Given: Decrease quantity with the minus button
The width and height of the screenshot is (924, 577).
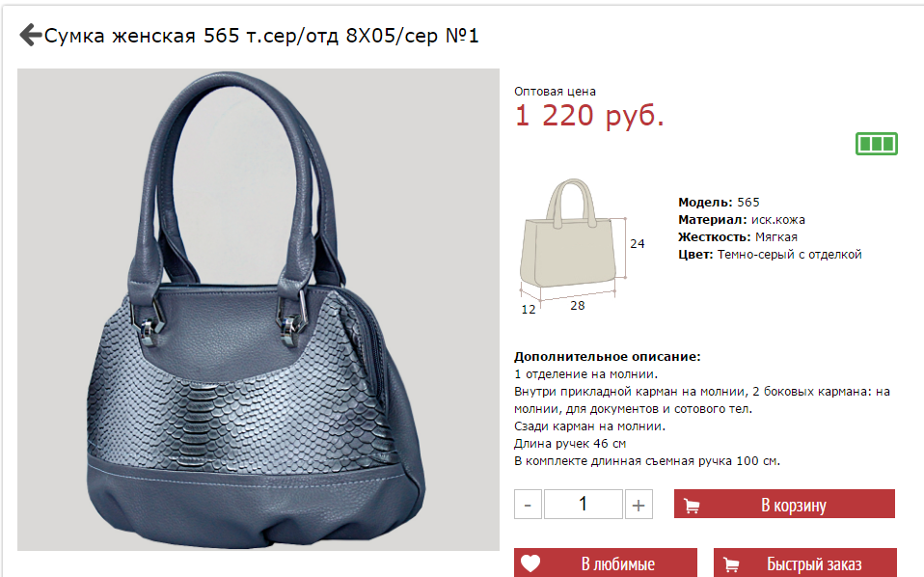Looking at the screenshot, I should click(x=528, y=505).
